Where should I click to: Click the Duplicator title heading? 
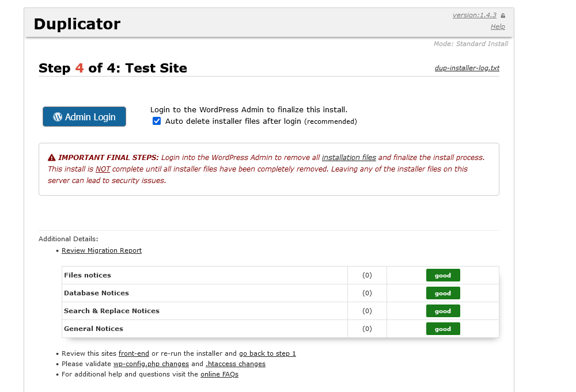[77, 24]
